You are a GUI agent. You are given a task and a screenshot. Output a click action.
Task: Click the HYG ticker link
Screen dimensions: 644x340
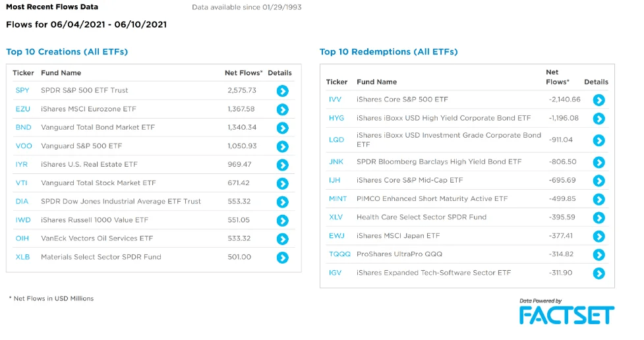pos(336,118)
